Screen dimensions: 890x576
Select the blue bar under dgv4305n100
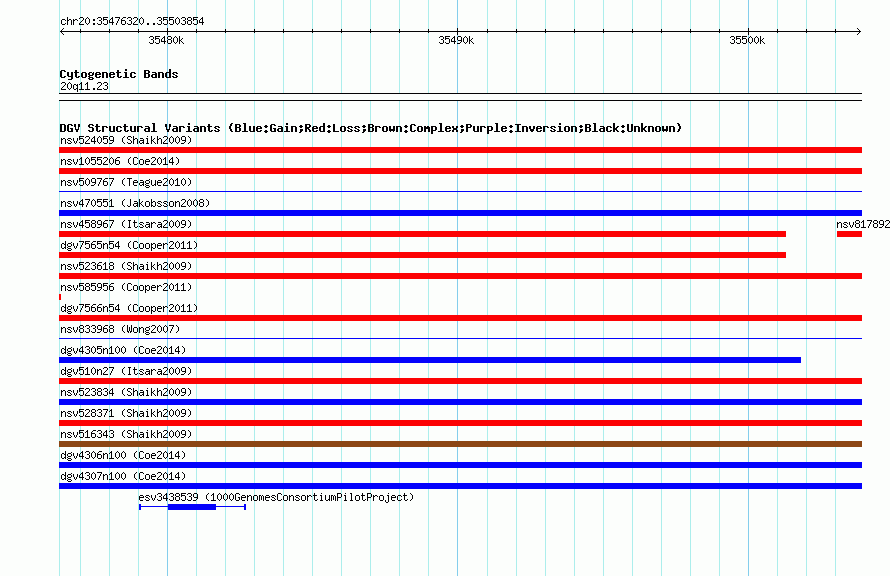pyautogui.click(x=430, y=360)
